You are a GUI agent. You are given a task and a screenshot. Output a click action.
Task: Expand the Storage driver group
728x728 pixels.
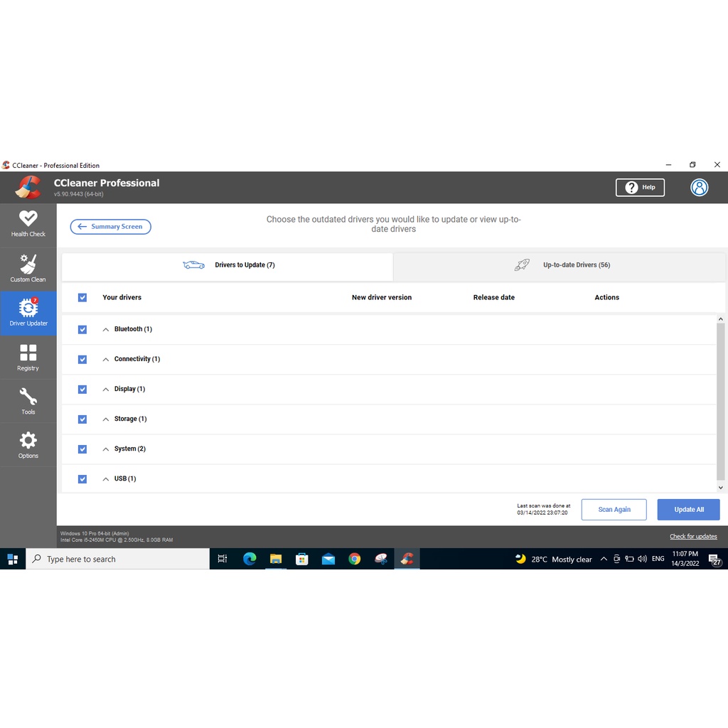(106, 419)
